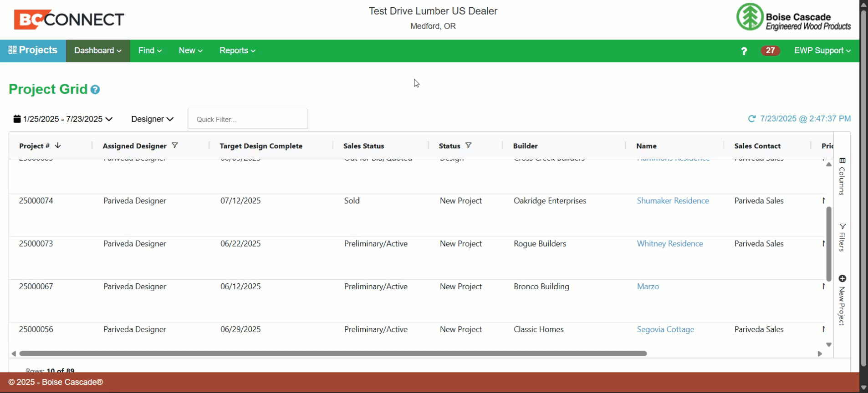Click the 07/12/2025 target date cell

[240, 201]
